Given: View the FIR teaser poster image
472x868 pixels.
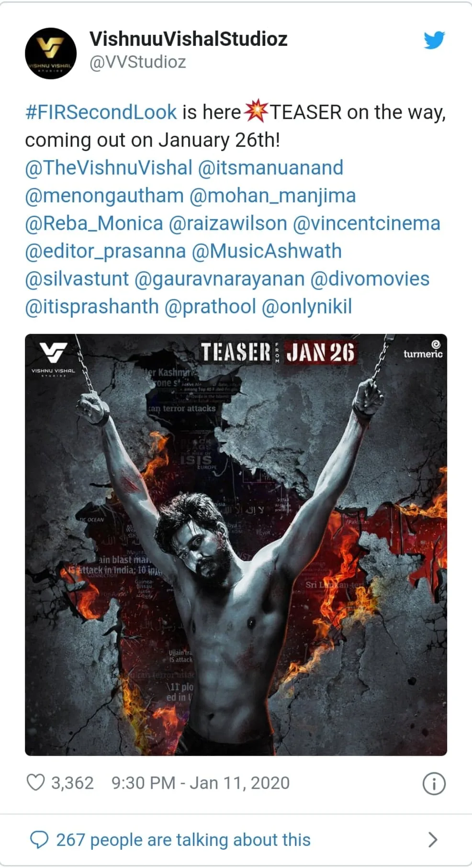Looking at the screenshot, I should 236,545.
